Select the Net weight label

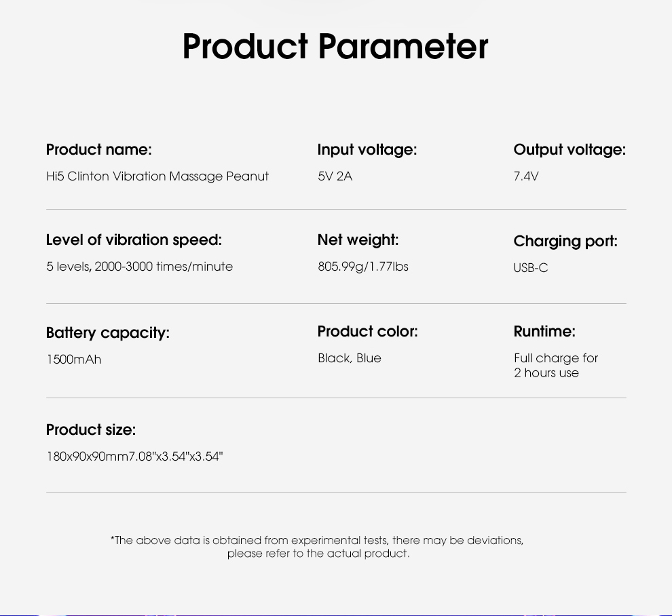[x=358, y=240]
